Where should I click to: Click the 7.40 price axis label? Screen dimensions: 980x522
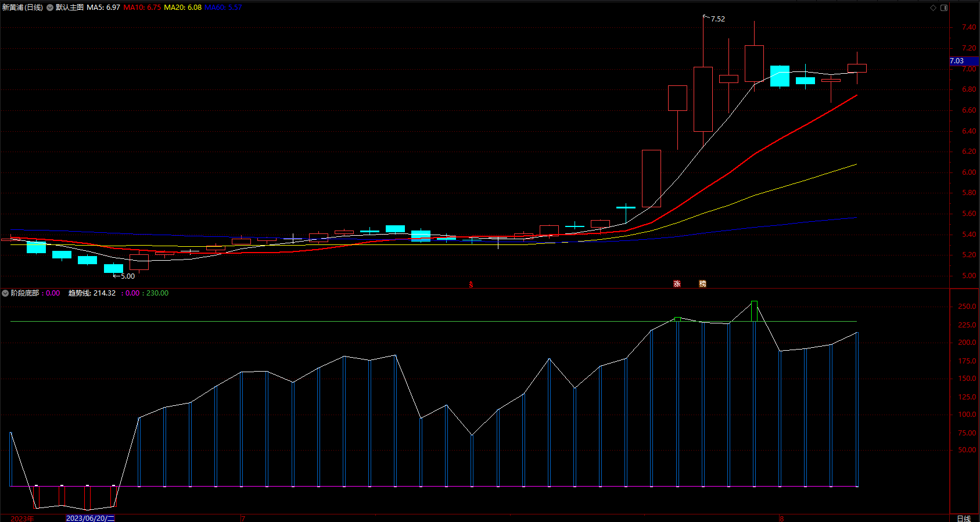point(969,27)
